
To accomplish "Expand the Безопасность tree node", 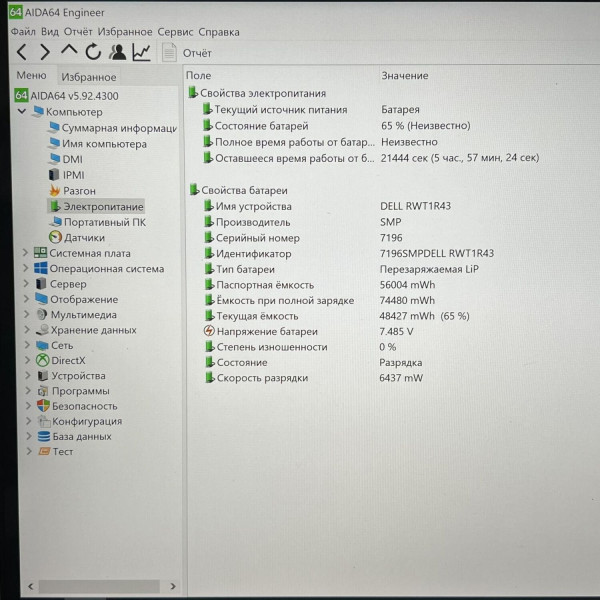I will pos(28,406).
